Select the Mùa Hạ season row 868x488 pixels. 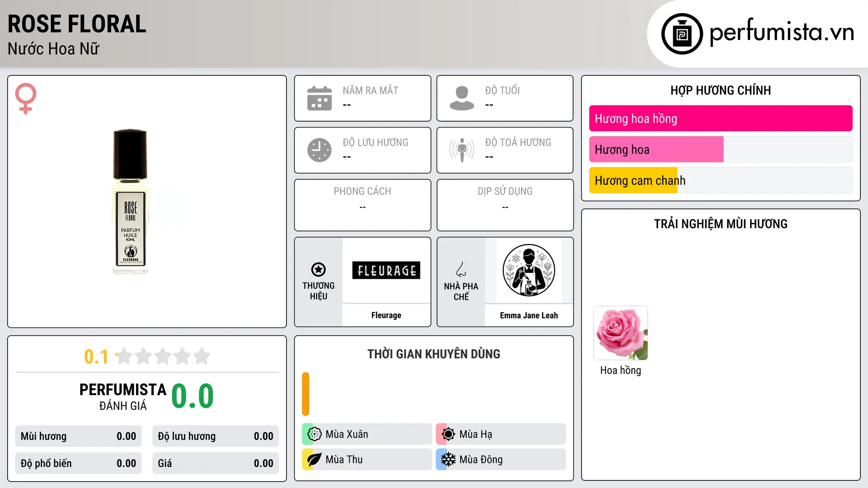[501, 434]
